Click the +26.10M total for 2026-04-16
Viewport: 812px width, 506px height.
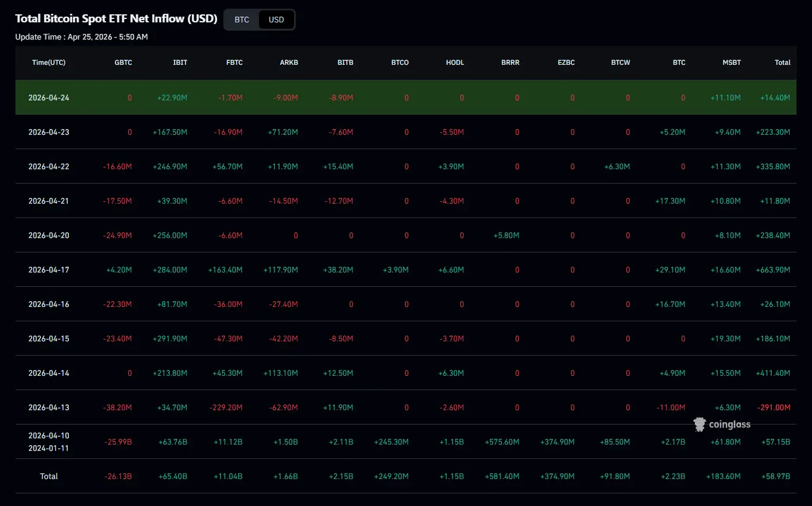click(x=775, y=304)
